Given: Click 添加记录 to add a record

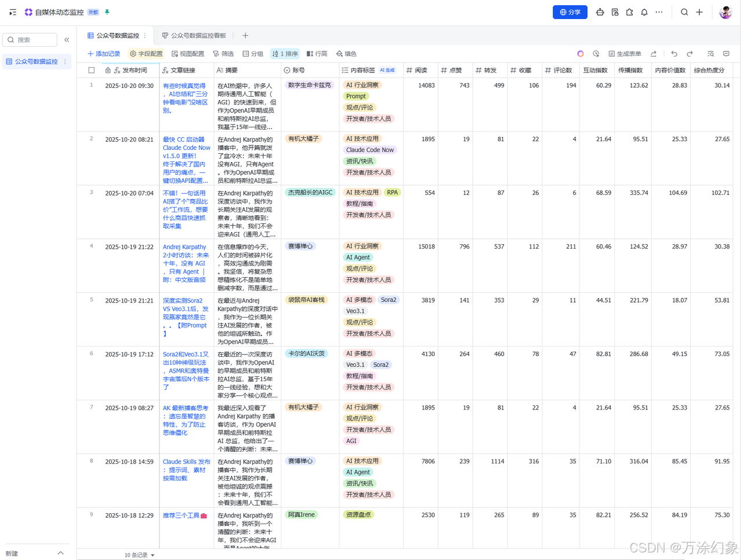Looking at the screenshot, I should pos(104,54).
